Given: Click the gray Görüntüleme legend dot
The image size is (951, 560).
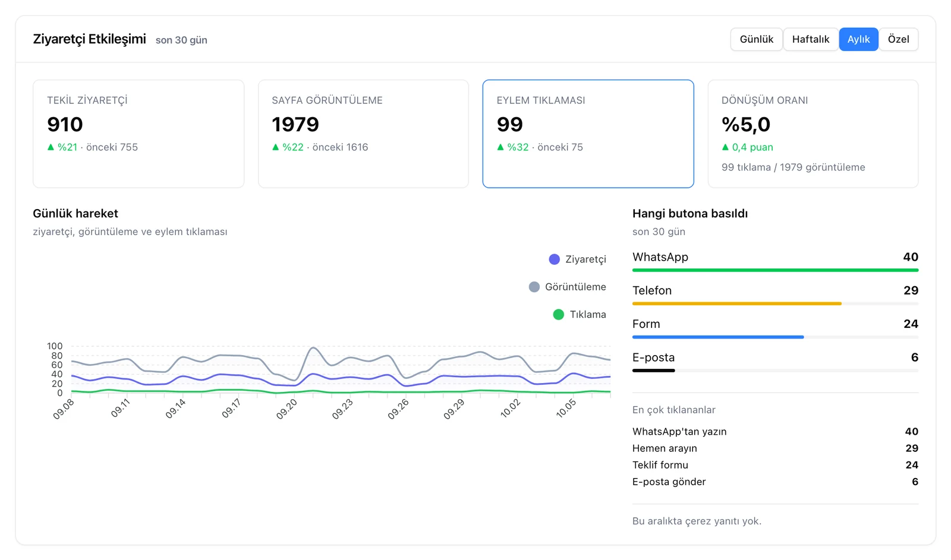Looking at the screenshot, I should 534,287.
